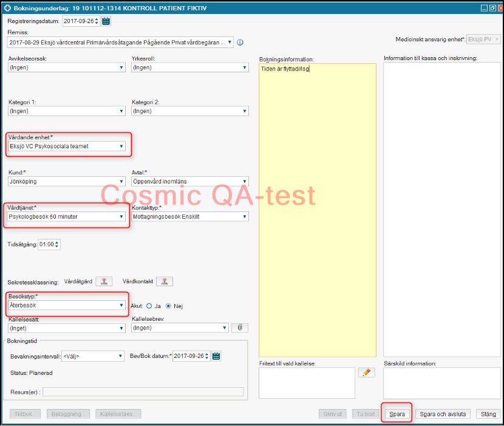Open the Bevakningsintervall dropdown

tap(121, 356)
